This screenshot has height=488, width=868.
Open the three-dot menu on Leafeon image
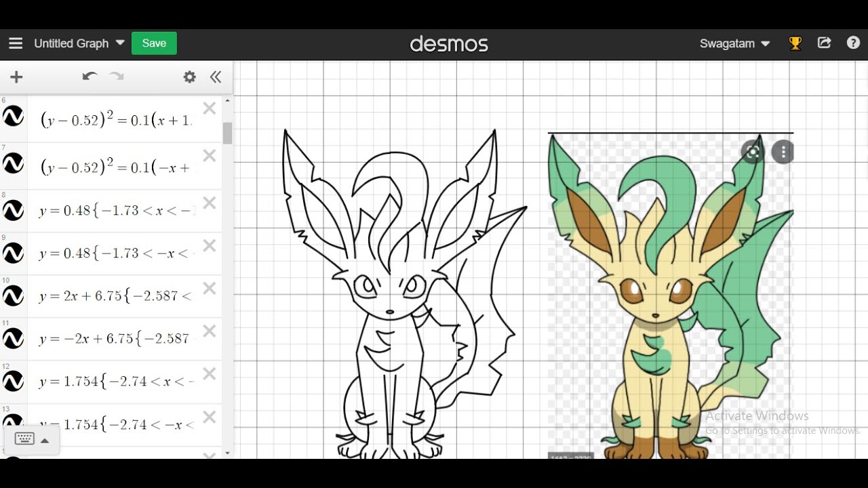[783, 152]
